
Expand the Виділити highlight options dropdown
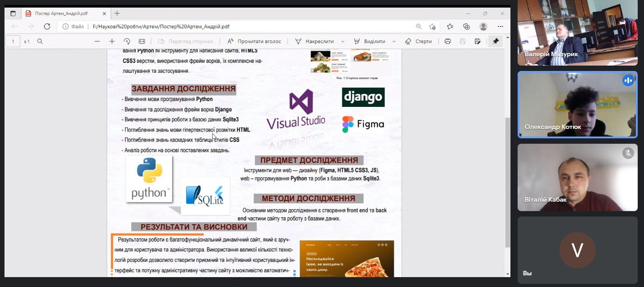pos(394,41)
